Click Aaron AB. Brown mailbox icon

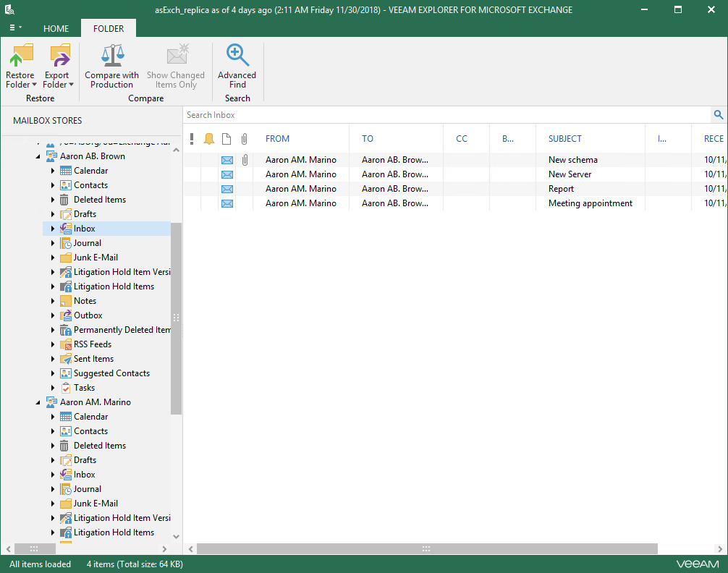click(51, 156)
